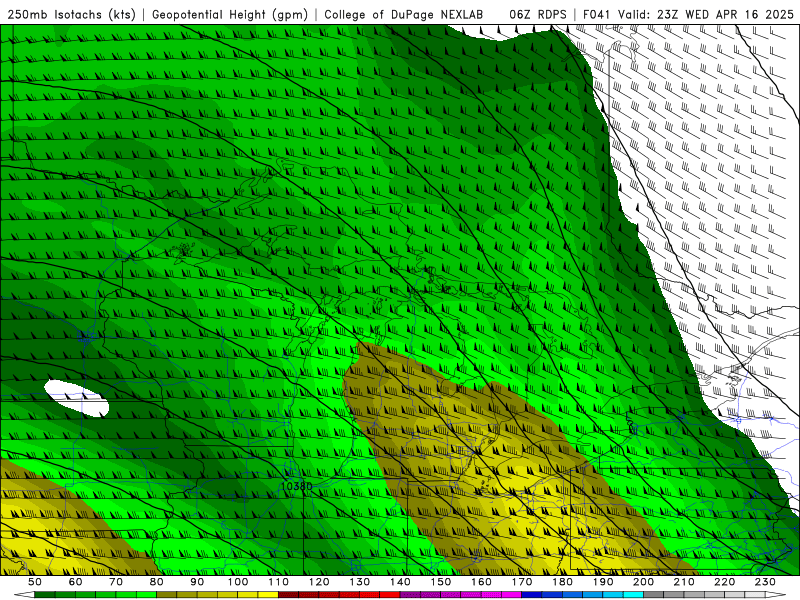Screen dimensions: 800x600
Task: Click the "140" value on the color scale
Action: tap(400, 582)
